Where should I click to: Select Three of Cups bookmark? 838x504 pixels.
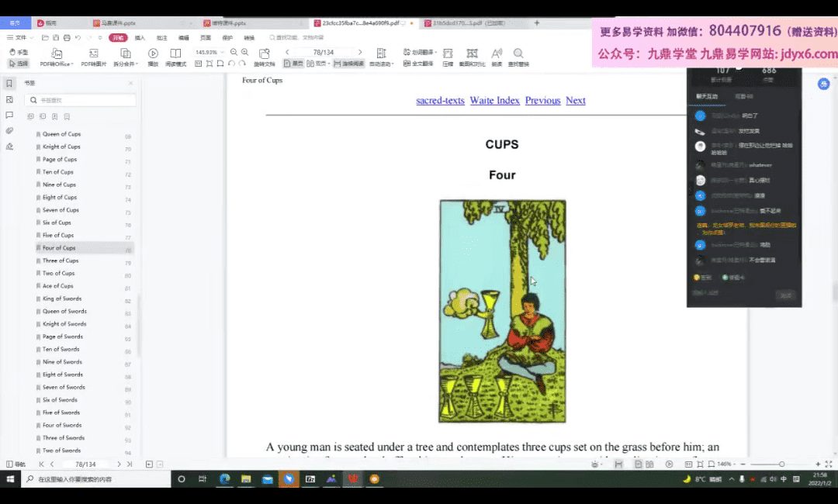click(60, 261)
